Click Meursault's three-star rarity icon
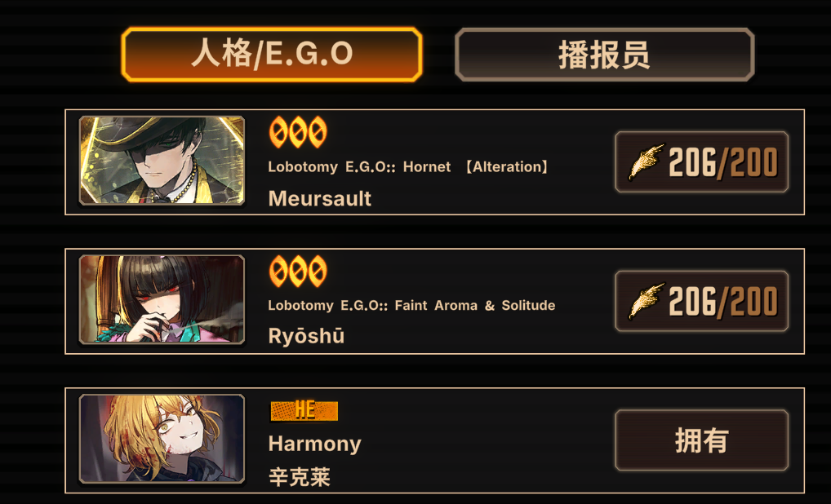This screenshot has height=504, width=831. (299, 132)
